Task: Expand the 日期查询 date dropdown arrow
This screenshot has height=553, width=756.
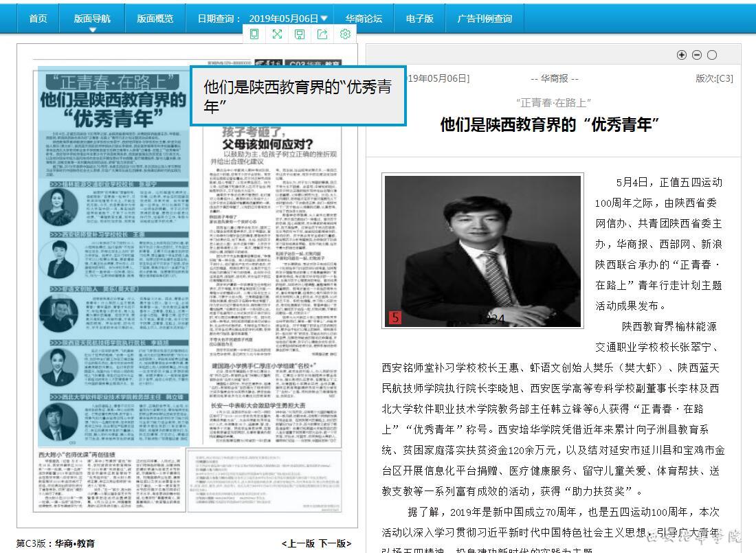Action: point(324,19)
